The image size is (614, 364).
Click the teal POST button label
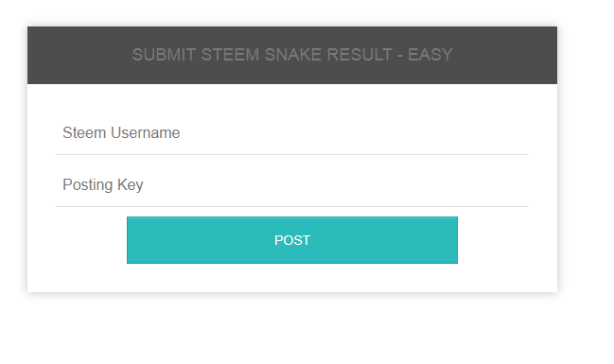[292, 240]
